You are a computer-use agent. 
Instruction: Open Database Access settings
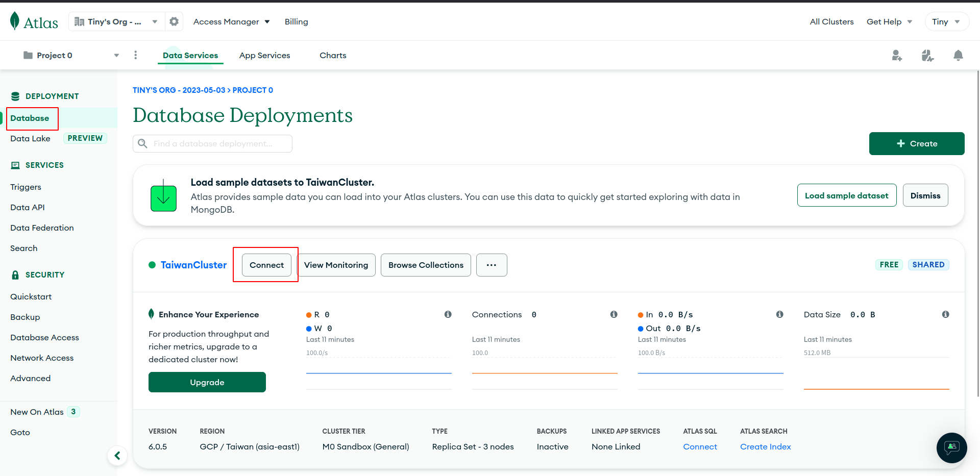click(44, 337)
